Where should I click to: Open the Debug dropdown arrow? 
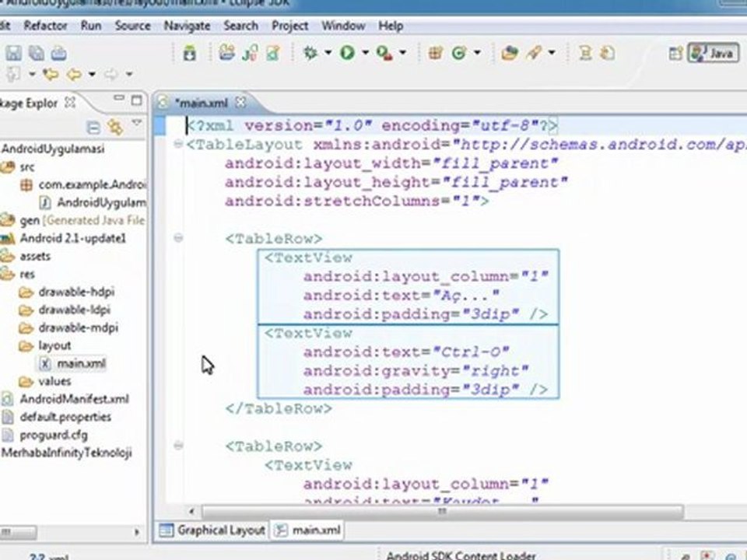(328, 52)
